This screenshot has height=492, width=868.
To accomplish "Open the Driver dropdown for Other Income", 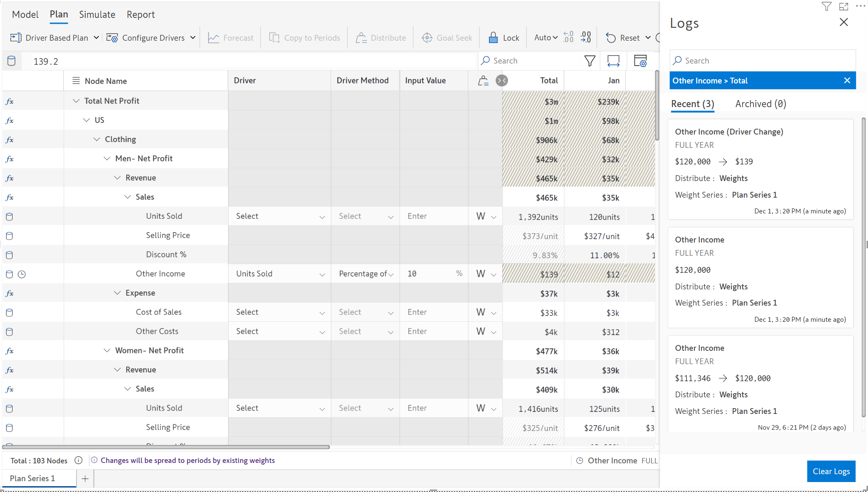I will tap(322, 274).
